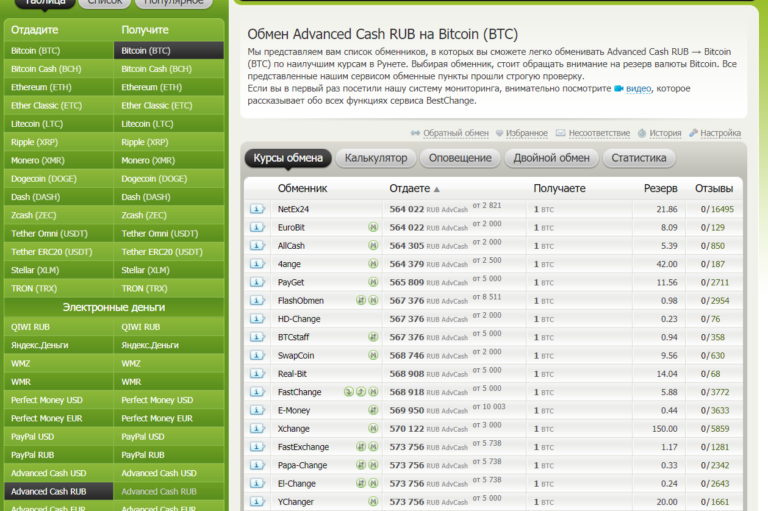768x511 pixels.
Task: Select Perfect Money USD in Отдадите column
Action: 59,400
